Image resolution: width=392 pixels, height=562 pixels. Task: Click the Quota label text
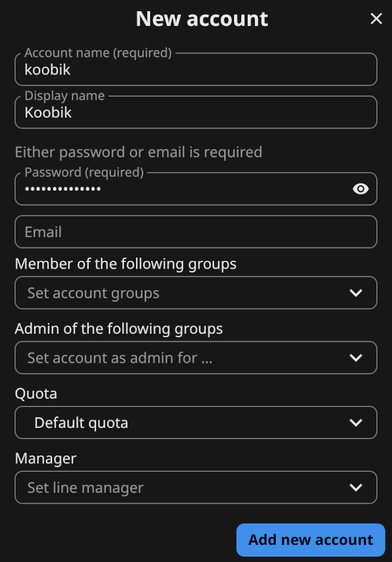pos(36,394)
